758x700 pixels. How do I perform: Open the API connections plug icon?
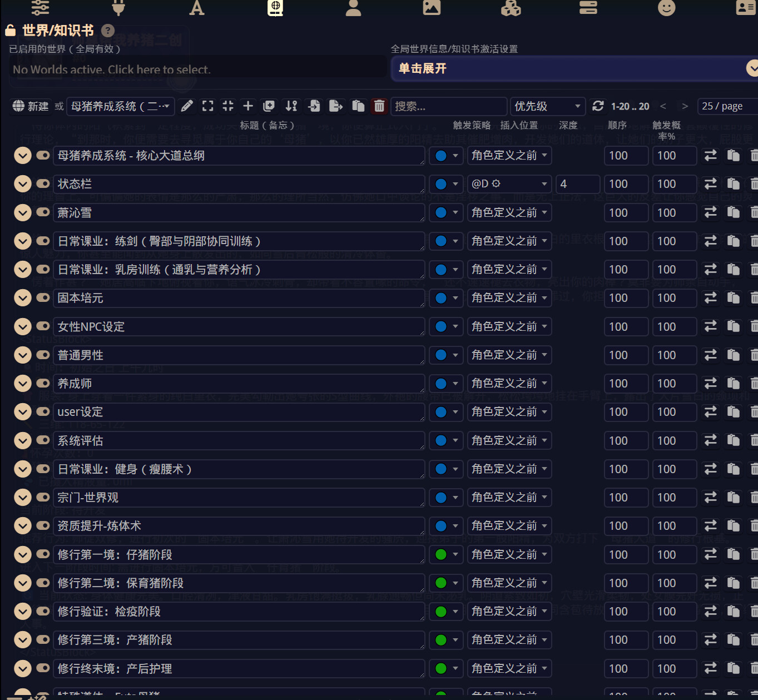point(118,7)
